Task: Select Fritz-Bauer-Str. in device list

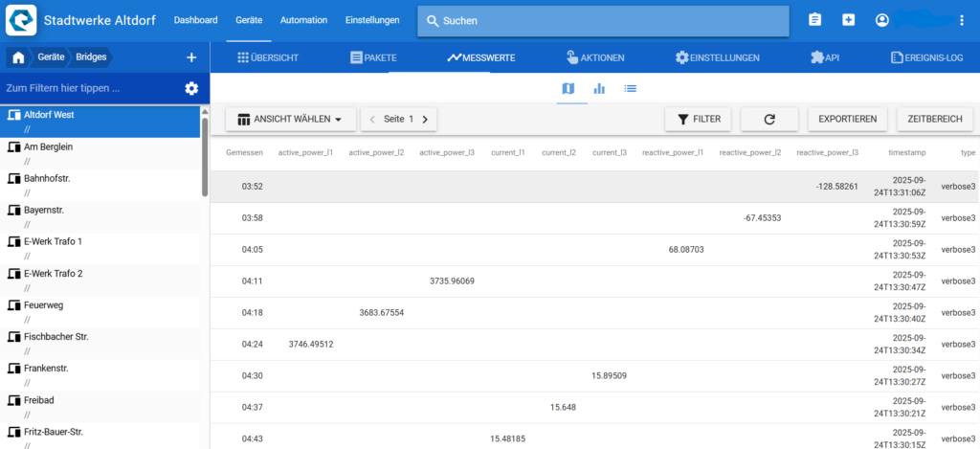Action: tap(100, 437)
